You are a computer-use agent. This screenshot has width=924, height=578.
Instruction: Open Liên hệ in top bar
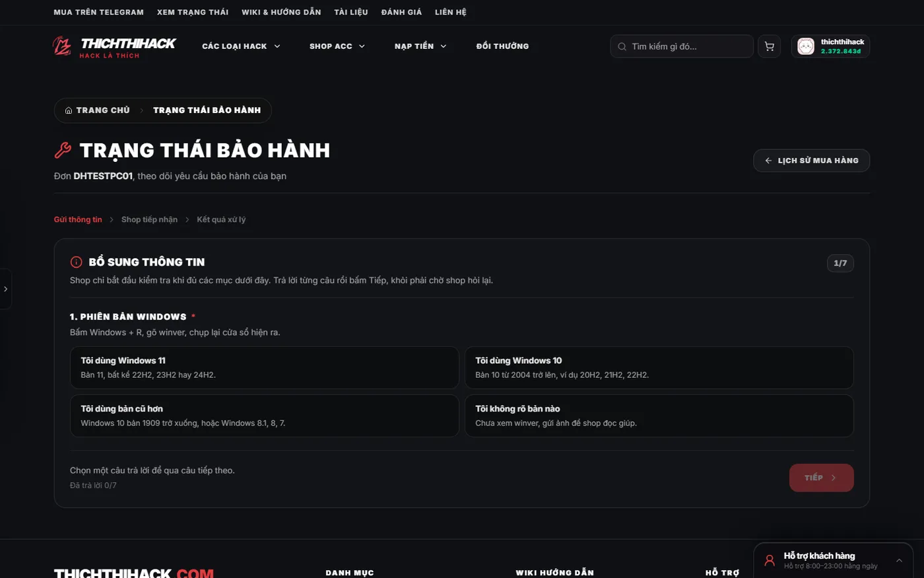coord(451,12)
